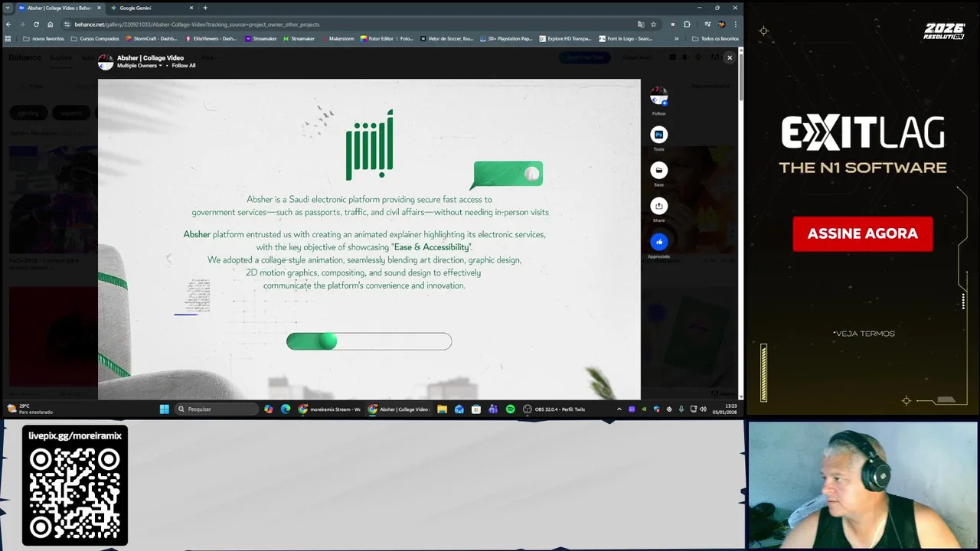The width and height of the screenshot is (980, 551).
Task: Open the Cursos Comprados bookmark folder
Action: 95,38
